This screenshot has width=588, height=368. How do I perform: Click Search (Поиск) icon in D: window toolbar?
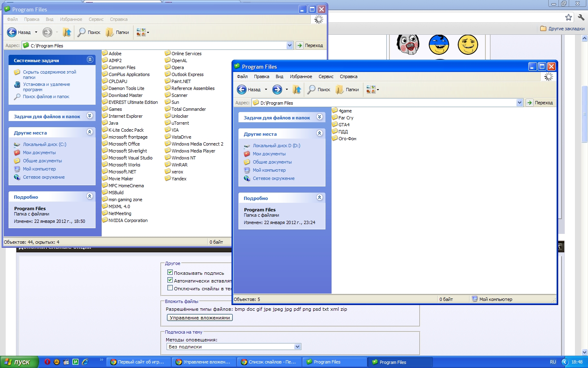point(312,90)
